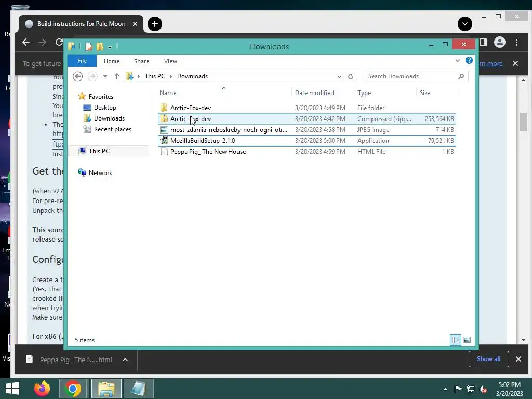532x399 pixels.
Task: Open the Arctic-Fox-dev folder icon
Action: [164, 108]
